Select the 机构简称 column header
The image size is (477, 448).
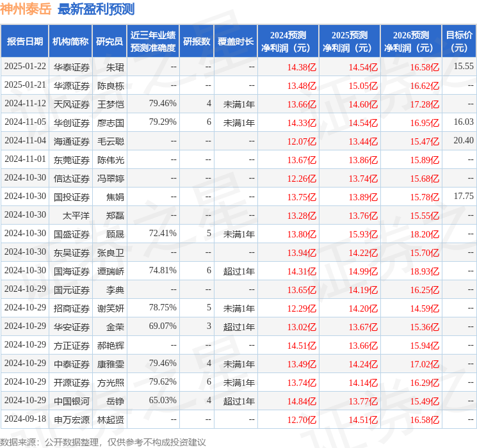coord(70,42)
